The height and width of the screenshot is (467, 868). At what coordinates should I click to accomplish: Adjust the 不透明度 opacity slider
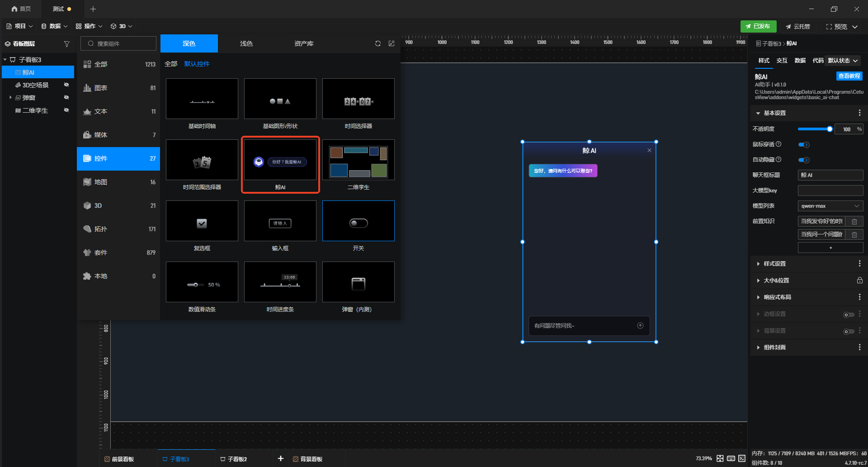(815, 129)
